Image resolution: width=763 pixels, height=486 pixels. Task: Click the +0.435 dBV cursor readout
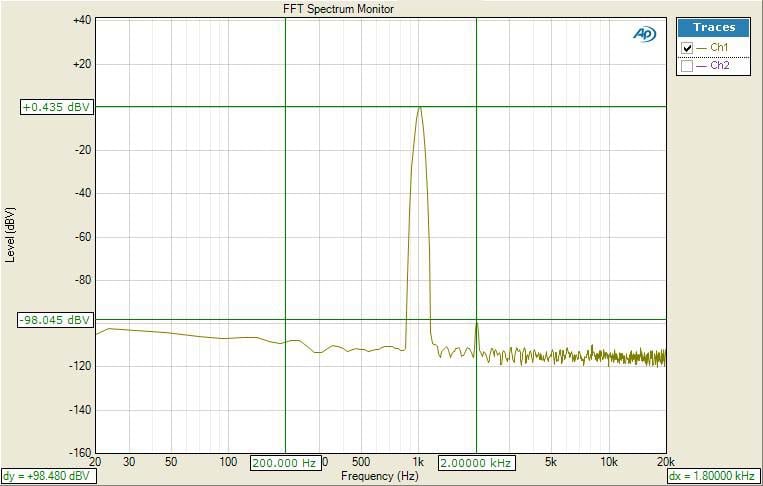coord(57,107)
